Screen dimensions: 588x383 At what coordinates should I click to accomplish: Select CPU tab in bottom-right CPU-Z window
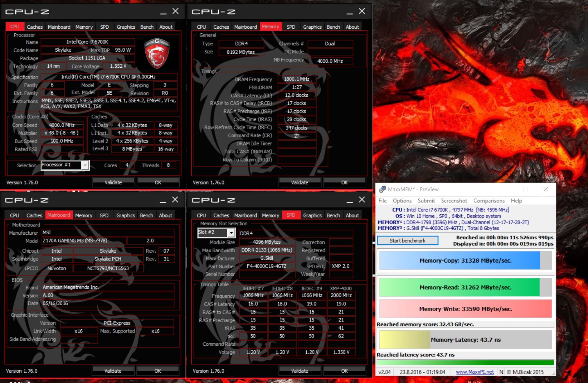(x=201, y=215)
